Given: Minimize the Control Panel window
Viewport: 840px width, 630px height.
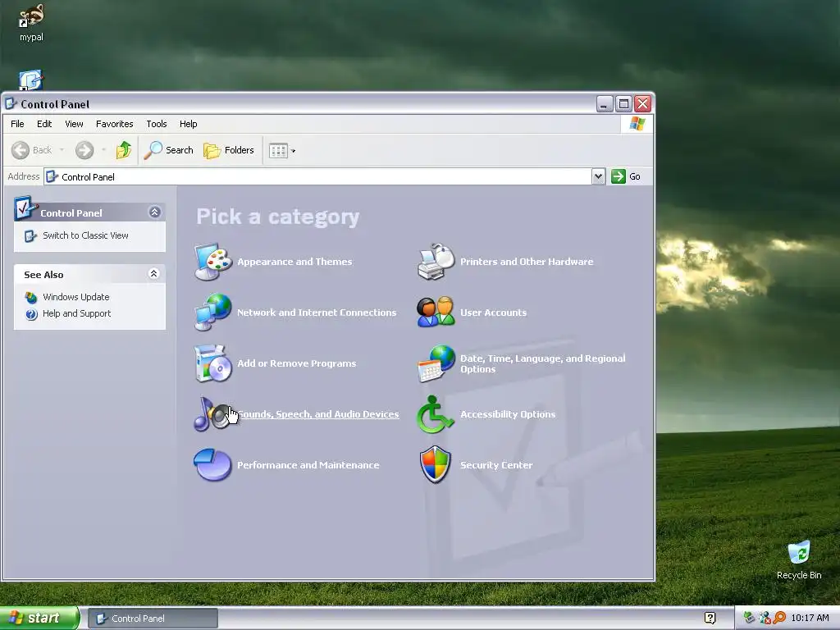Looking at the screenshot, I should 605,103.
